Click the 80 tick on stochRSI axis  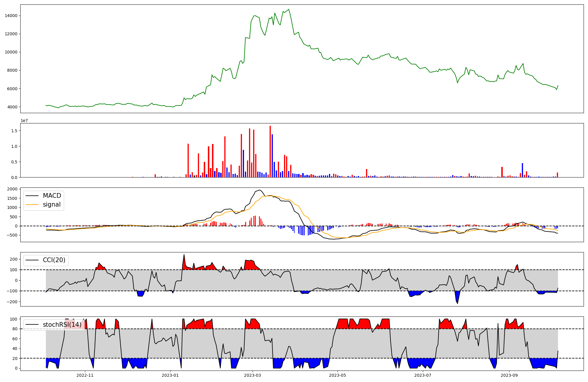(15, 329)
